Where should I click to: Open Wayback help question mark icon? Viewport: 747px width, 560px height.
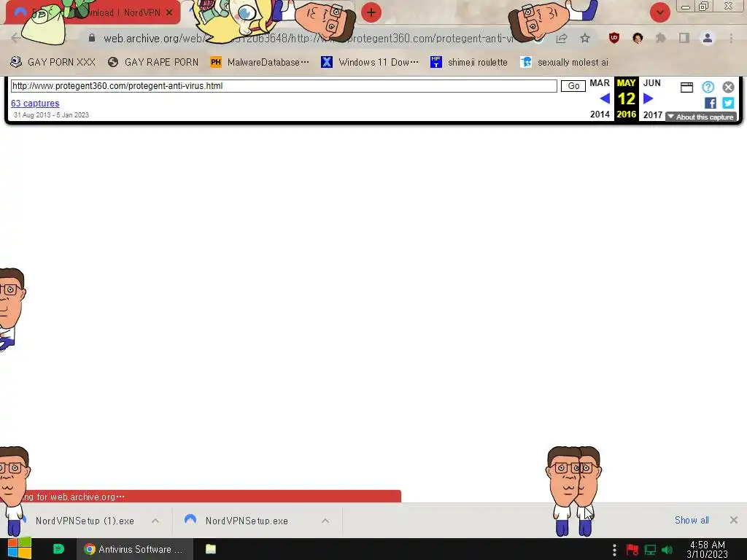click(x=708, y=87)
